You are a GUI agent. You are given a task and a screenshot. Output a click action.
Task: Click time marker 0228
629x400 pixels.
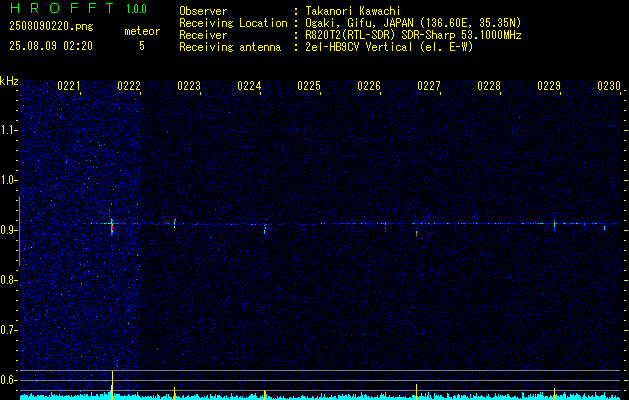[x=489, y=86]
